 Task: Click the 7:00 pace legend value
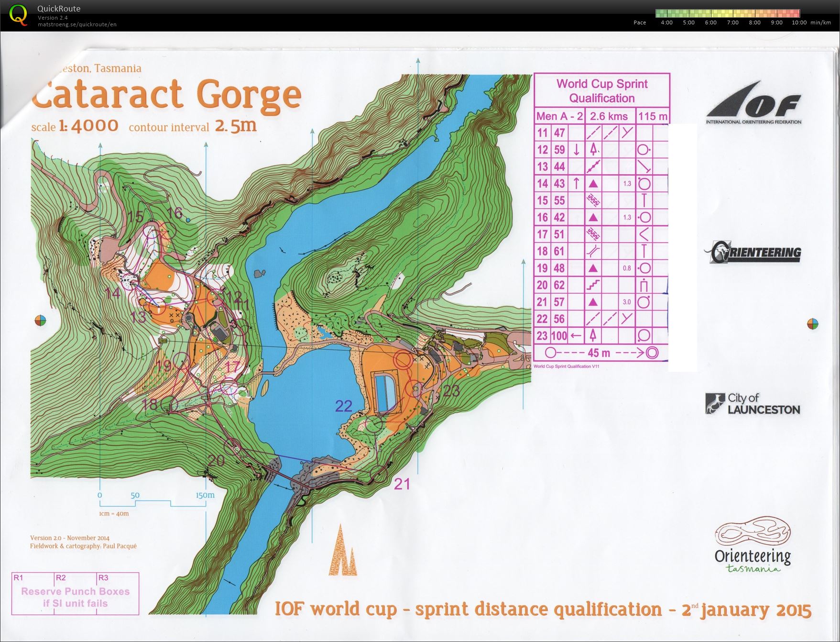732,22
